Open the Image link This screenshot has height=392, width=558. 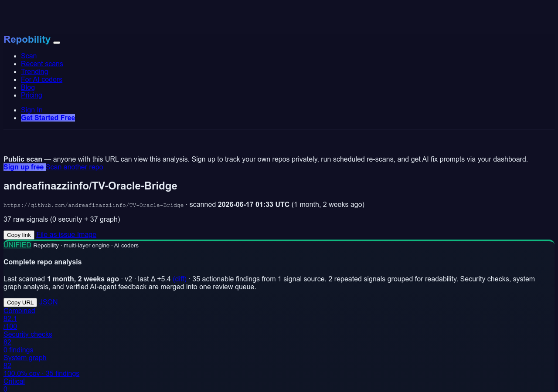[87, 234]
